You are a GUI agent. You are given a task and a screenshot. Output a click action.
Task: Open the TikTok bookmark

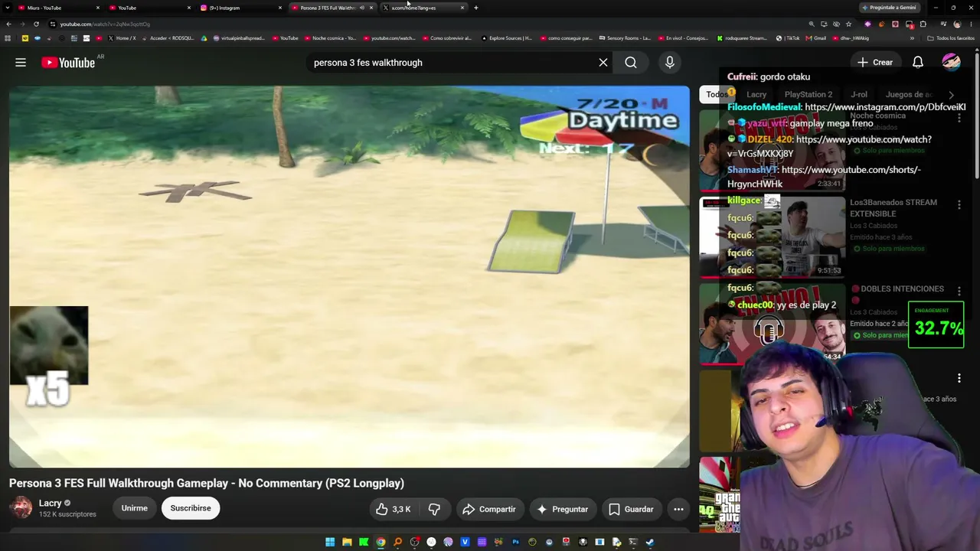point(788,38)
